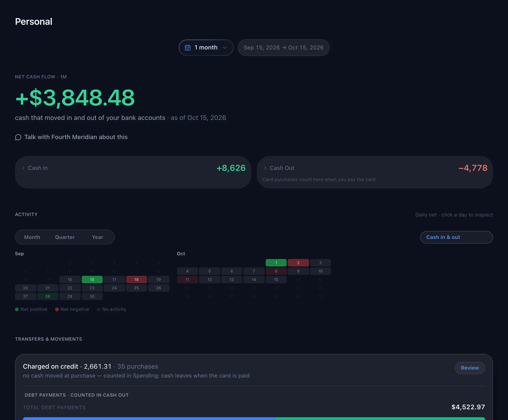Image resolution: width=508 pixels, height=420 pixels.
Task: Open the Cash in & out selector
Action: coord(456,237)
